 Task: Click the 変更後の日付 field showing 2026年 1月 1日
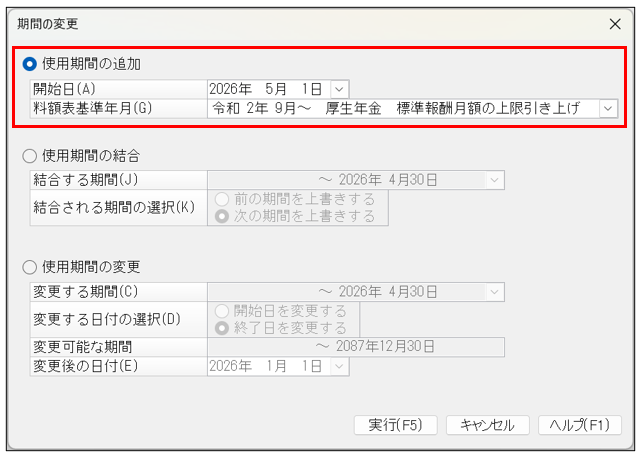[266, 367]
